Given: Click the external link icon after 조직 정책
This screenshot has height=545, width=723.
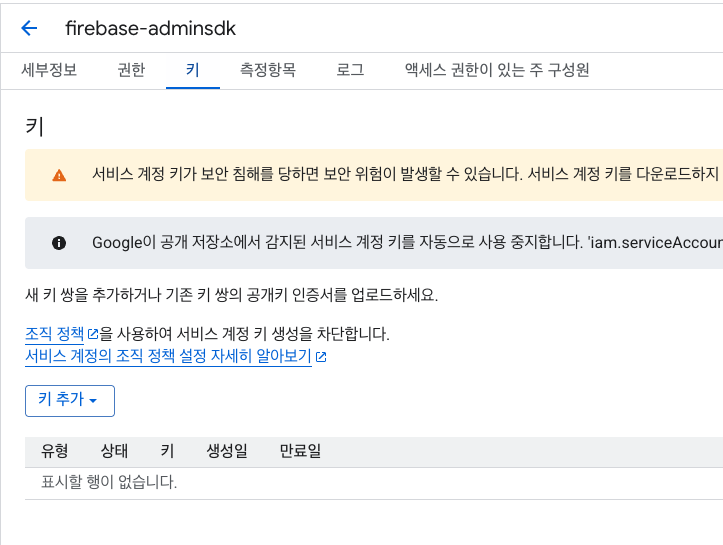Looking at the screenshot, I should coord(93,333).
